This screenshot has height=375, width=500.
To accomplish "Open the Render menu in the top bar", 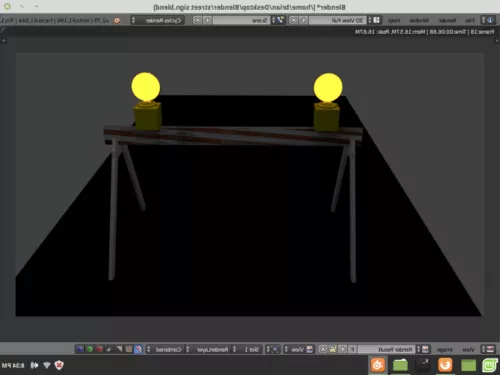I will click(447, 20).
